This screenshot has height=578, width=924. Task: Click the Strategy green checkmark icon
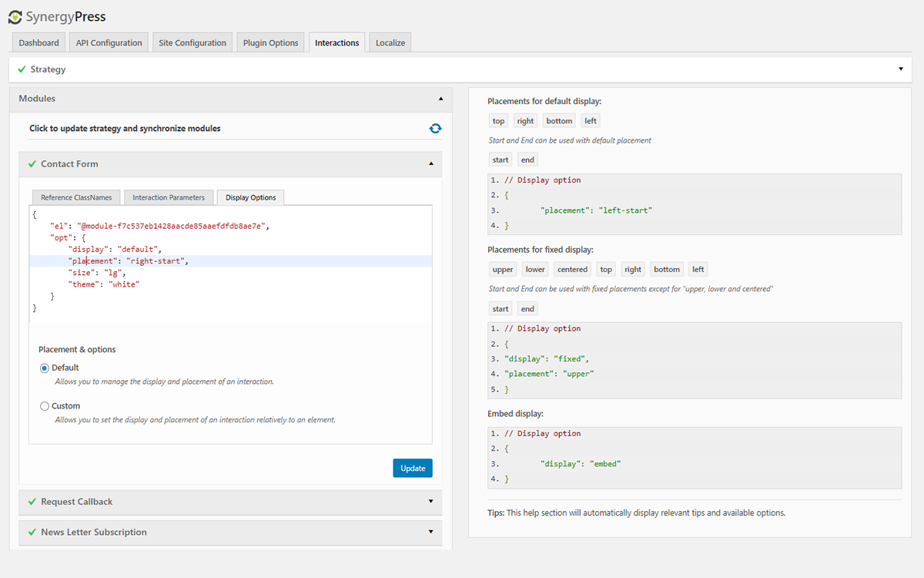pyautogui.click(x=22, y=69)
